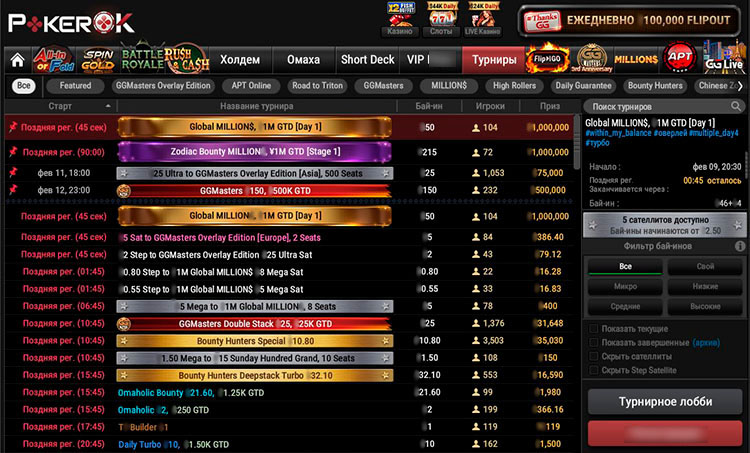
Task: Open the APT red circle icon
Action: pyautogui.click(x=680, y=59)
